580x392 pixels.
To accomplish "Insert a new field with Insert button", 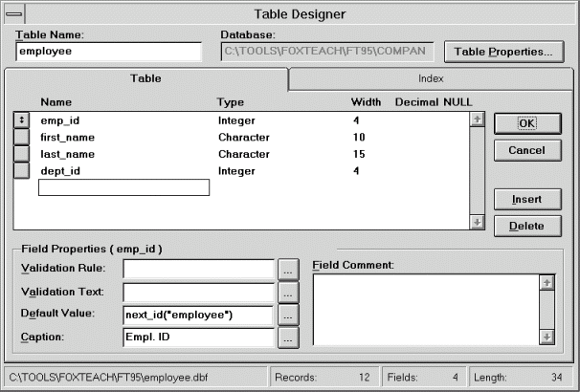I will [527, 200].
